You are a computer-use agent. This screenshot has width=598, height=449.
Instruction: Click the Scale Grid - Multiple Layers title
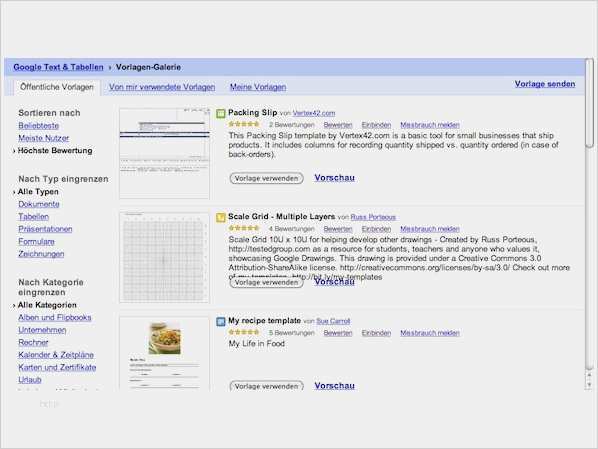click(x=281, y=217)
